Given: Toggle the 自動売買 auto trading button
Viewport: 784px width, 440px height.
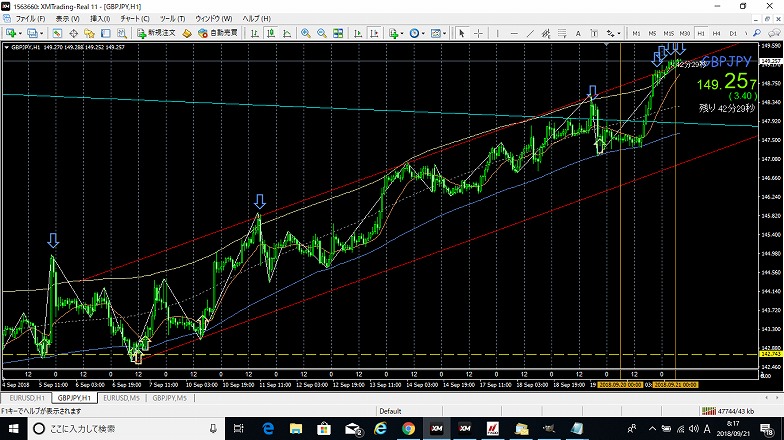Looking at the screenshot, I should tap(218, 33).
